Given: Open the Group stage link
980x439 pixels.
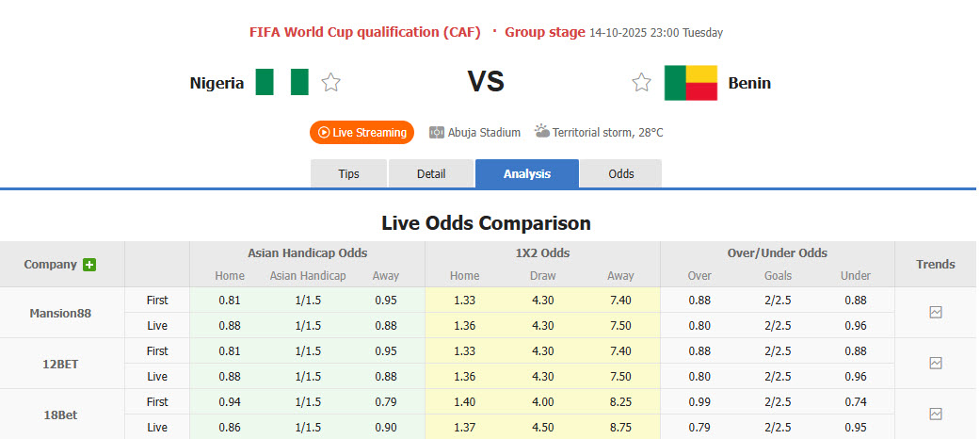Looking at the screenshot, I should pos(544,32).
